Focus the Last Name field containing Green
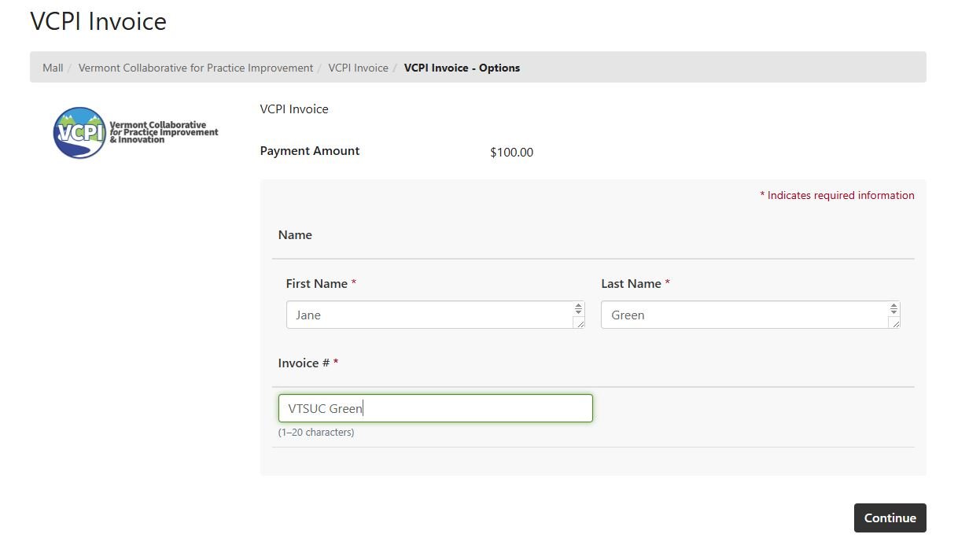This screenshot has width=980, height=560. point(750,315)
